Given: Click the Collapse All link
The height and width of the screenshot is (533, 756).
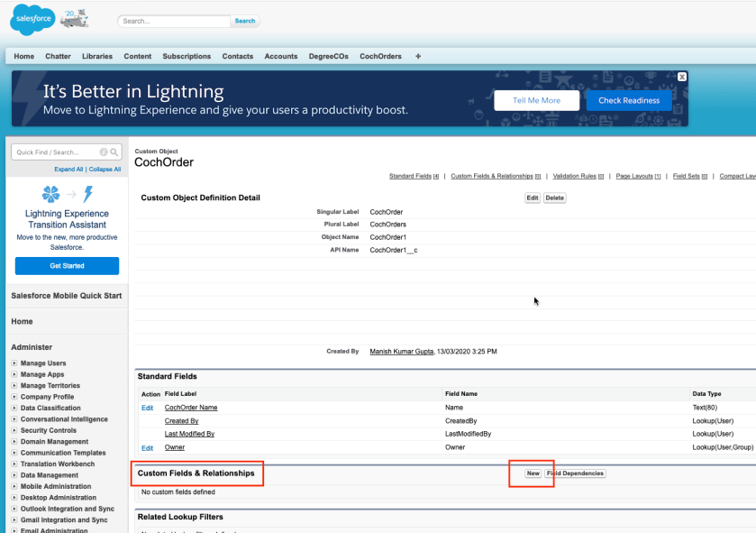Looking at the screenshot, I should (105, 170).
